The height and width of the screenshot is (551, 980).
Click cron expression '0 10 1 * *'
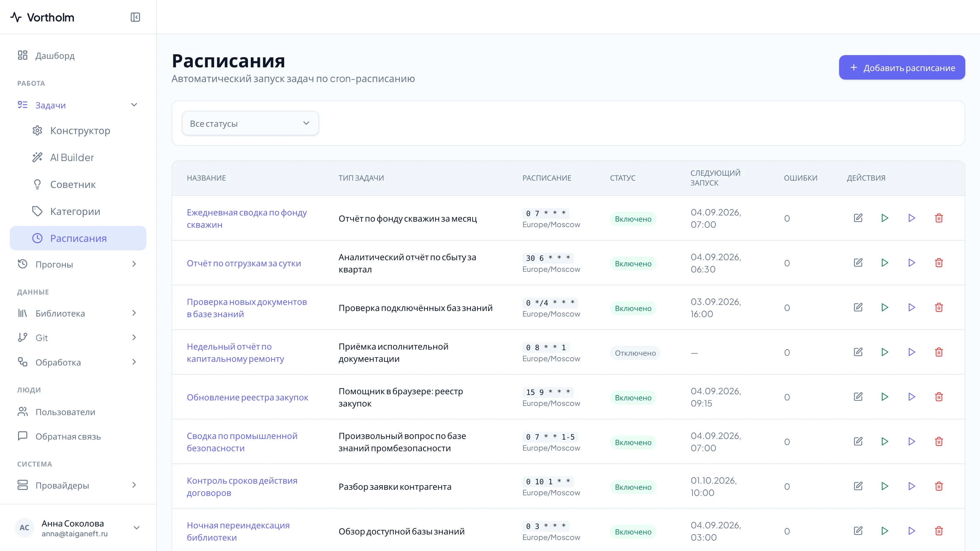point(548,482)
